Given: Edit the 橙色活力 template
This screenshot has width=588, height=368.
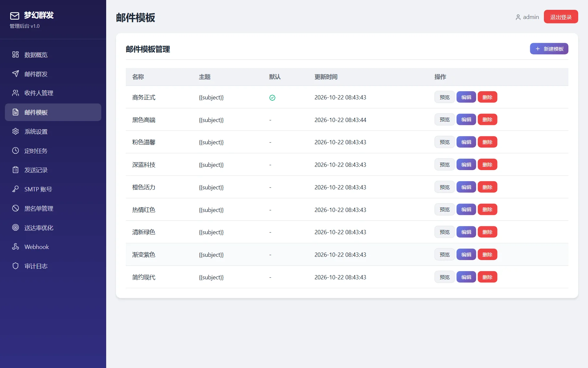Looking at the screenshot, I should [466, 187].
